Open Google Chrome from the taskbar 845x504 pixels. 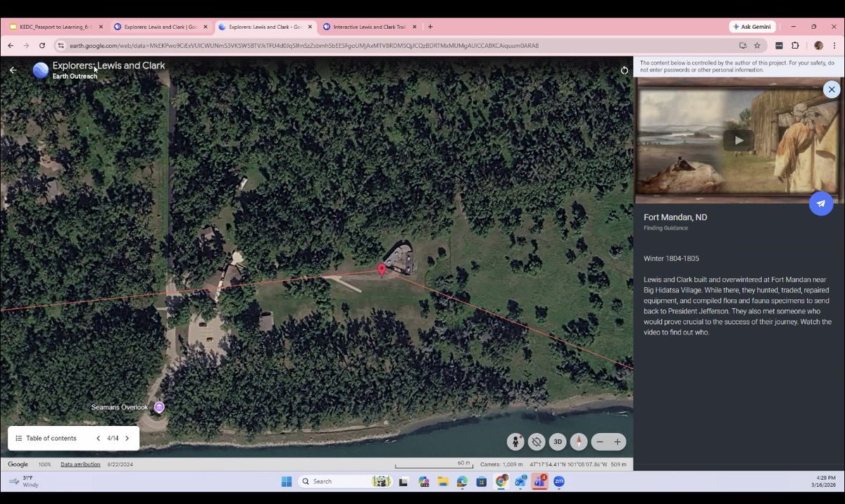pyautogui.click(x=501, y=481)
